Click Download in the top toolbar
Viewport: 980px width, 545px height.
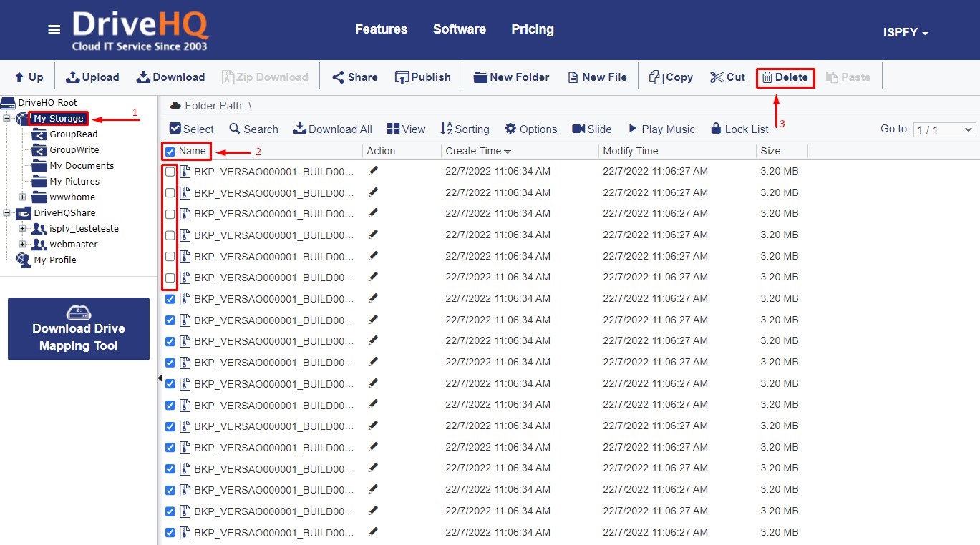click(x=170, y=77)
